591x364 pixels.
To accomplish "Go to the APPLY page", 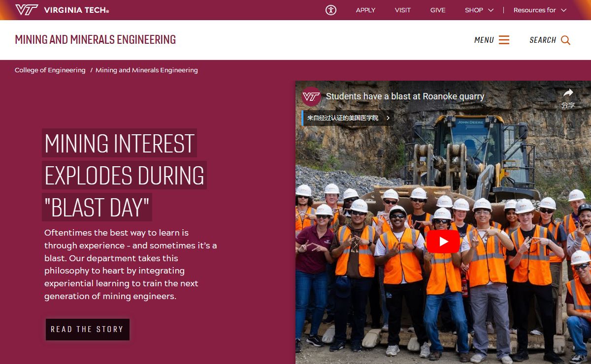I will 365,10.
